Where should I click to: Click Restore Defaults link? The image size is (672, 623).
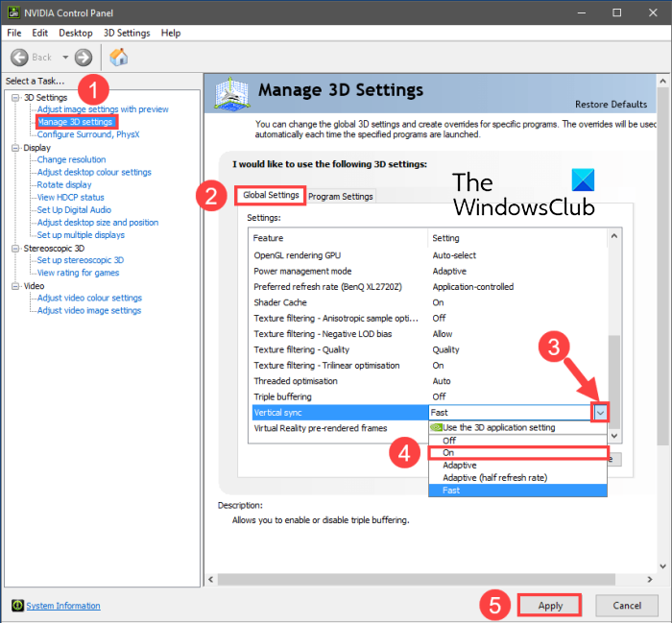(611, 104)
